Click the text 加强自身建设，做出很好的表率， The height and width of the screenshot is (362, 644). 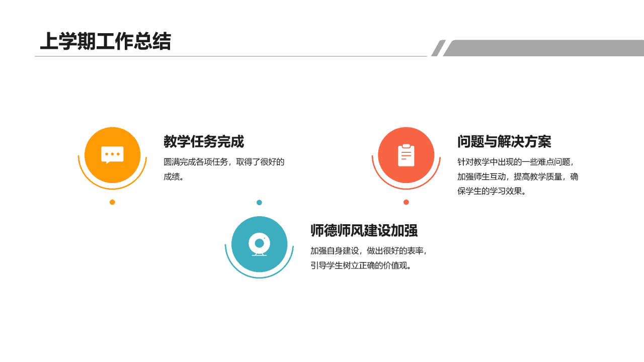[369, 251]
